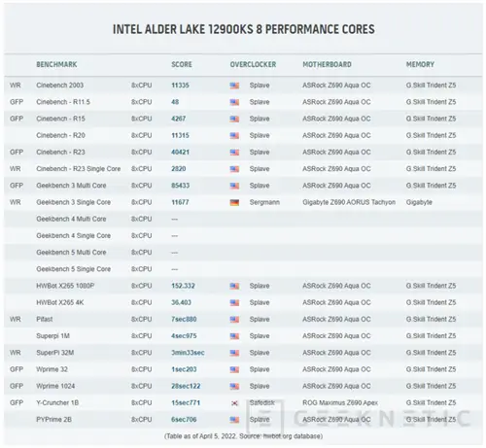Click the MOTHERBOARD column header
This screenshot has width=486, height=448.
coord(327,64)
